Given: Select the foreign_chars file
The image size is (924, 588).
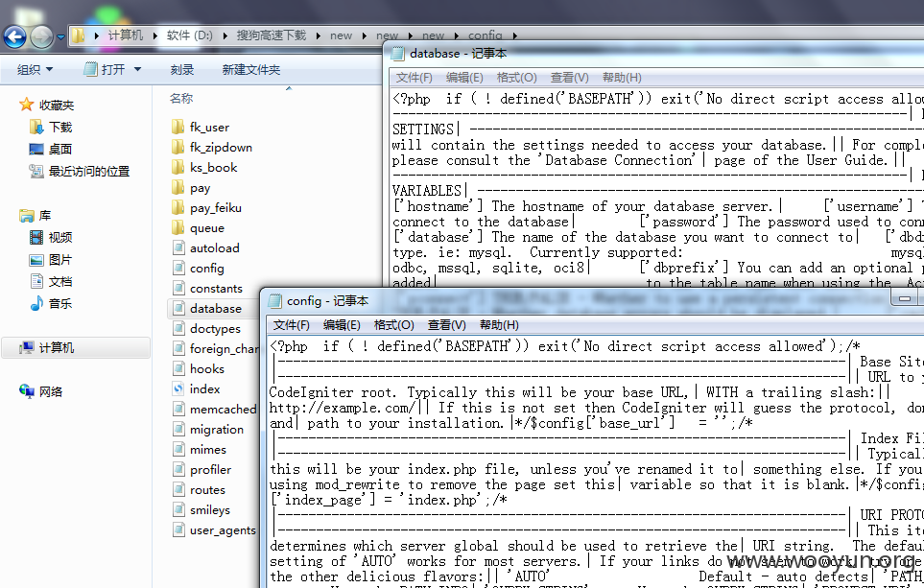Looking at the screenshot, I should 215,348.
